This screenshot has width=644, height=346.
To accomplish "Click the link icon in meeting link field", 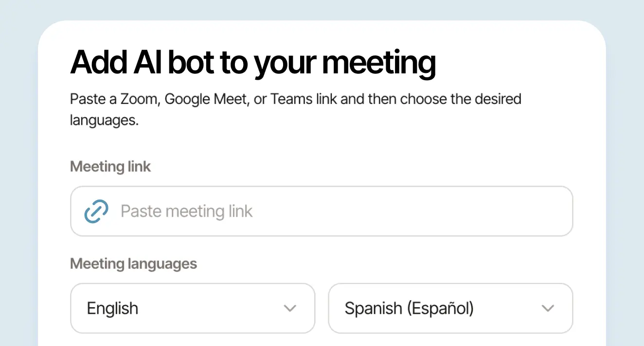I will [96, 211].
